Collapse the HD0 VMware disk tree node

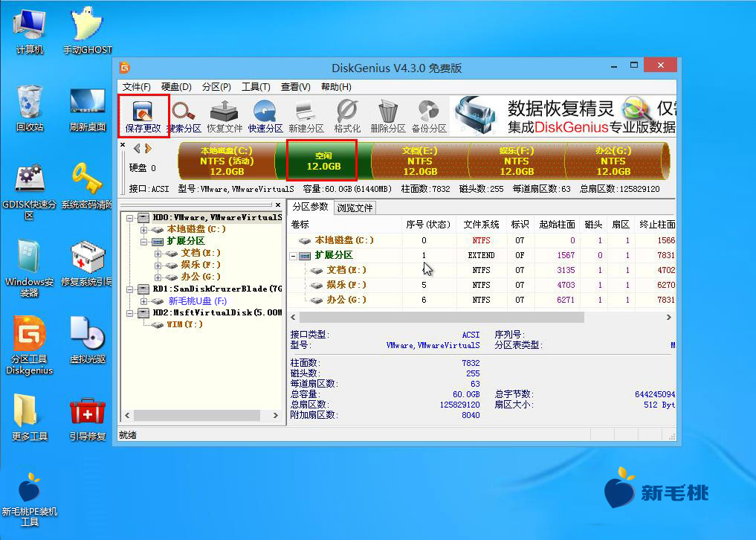[x=129, y=218]
